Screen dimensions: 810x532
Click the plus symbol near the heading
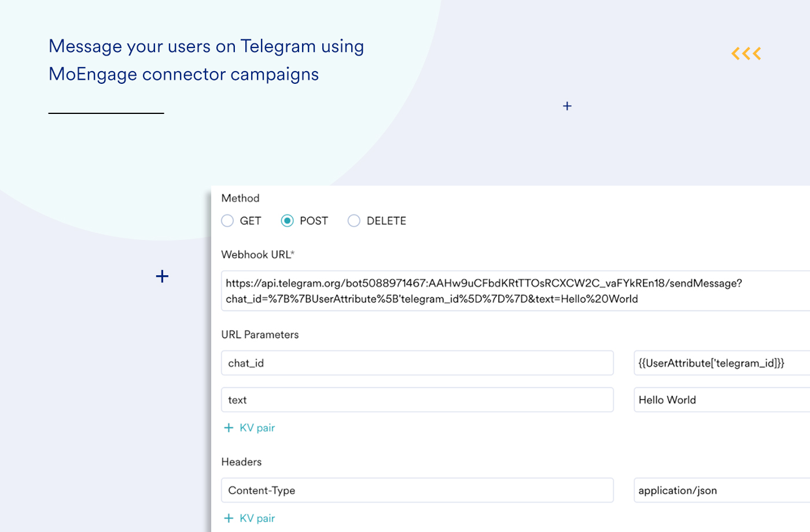[x=567, y=106]
